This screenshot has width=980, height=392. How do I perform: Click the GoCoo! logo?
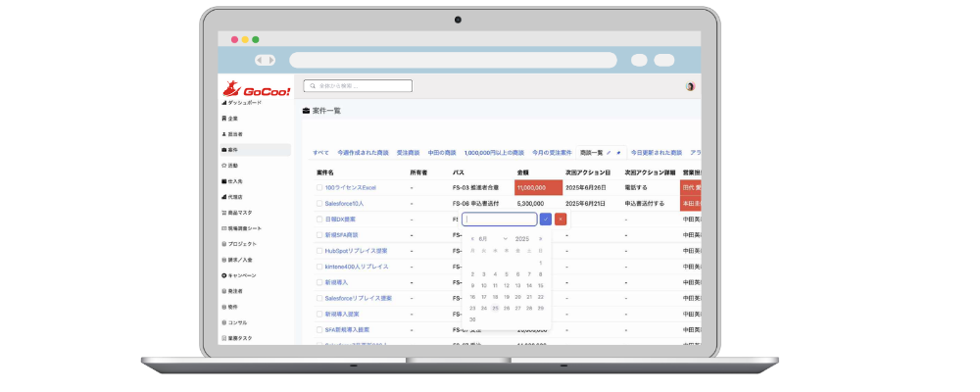(256, 89)
